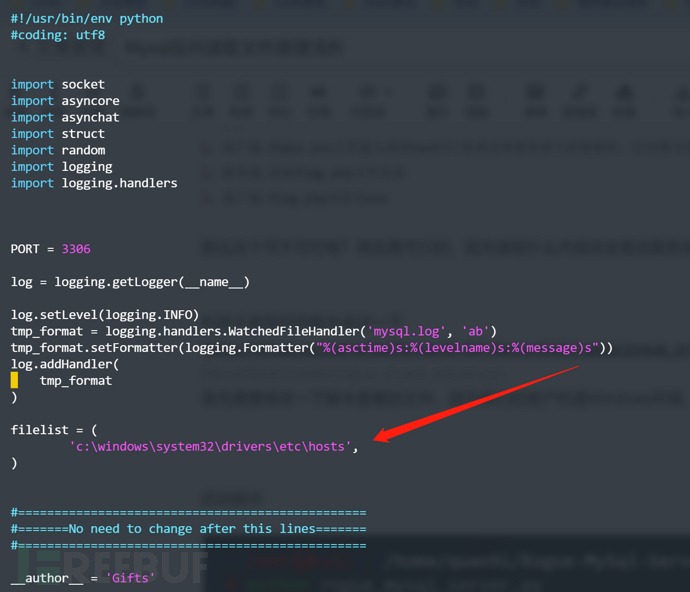
Task: Click the 'log = logging.getLogger(__name__)' line
Action: (x=130, y=282)
